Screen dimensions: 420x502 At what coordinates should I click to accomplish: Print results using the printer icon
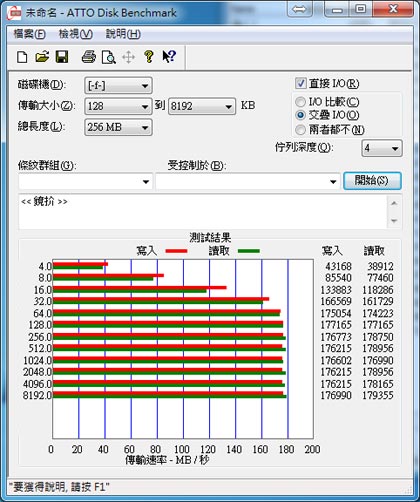(89, 57)
